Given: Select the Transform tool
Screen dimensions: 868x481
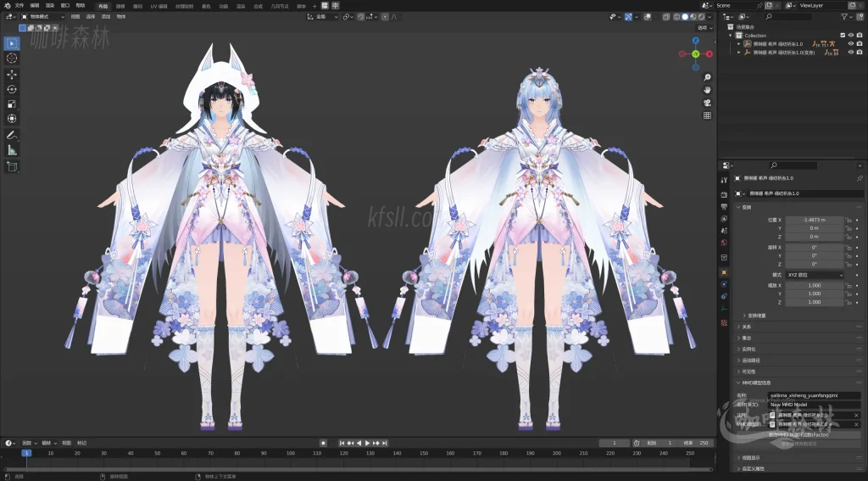Looking at the screenshot, I should [x=12, y=119].
